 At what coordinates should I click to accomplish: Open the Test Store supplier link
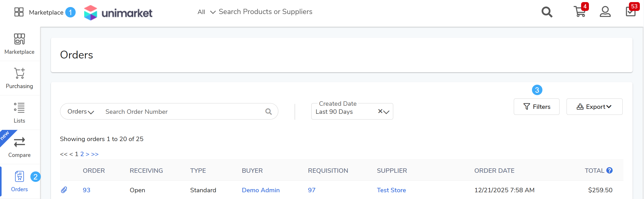(391, 190)
